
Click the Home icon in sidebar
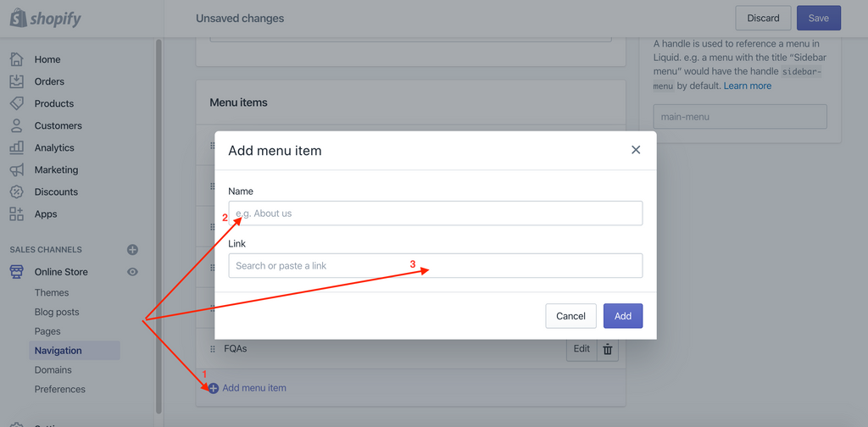coord(17,59)
